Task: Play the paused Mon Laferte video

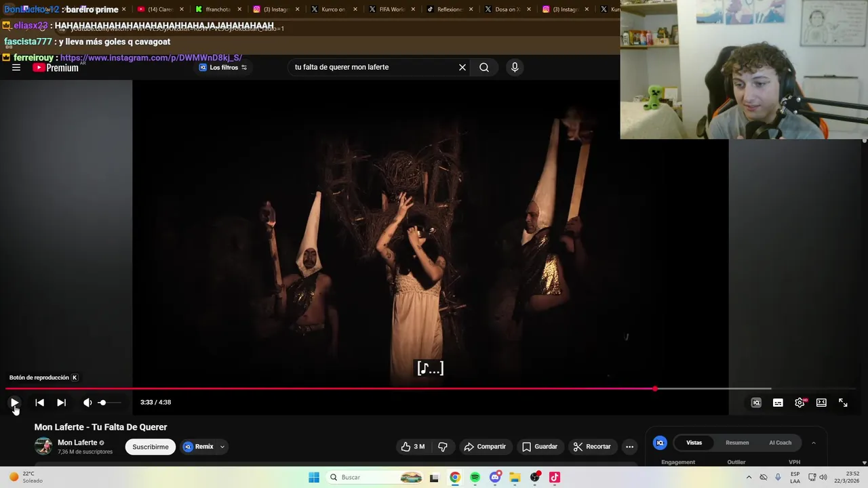Action: click(14, 403)
